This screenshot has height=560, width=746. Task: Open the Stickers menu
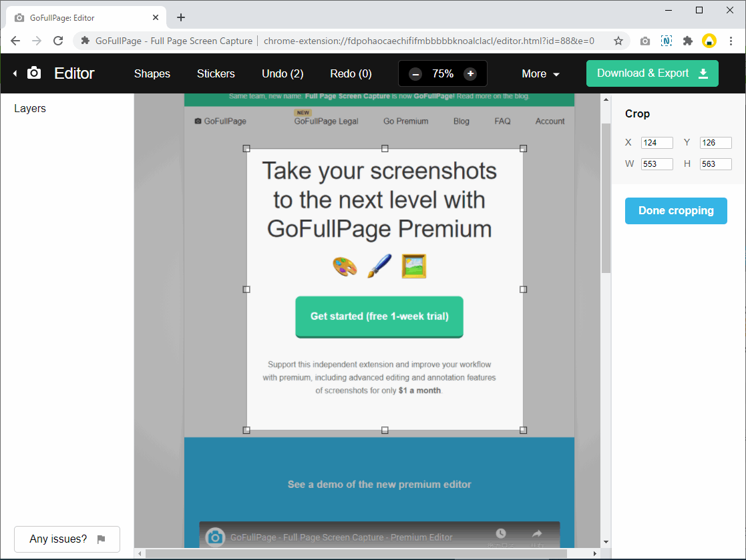tap(216, 73)
